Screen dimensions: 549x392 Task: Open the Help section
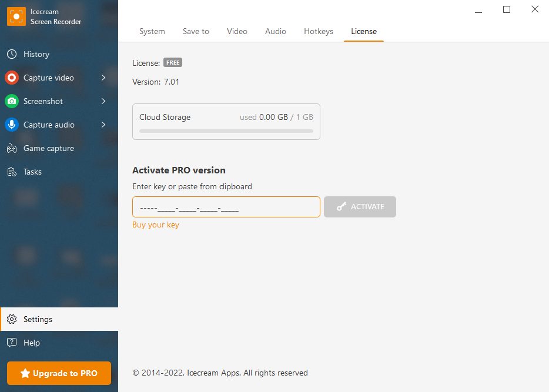[x=31, y=343]
